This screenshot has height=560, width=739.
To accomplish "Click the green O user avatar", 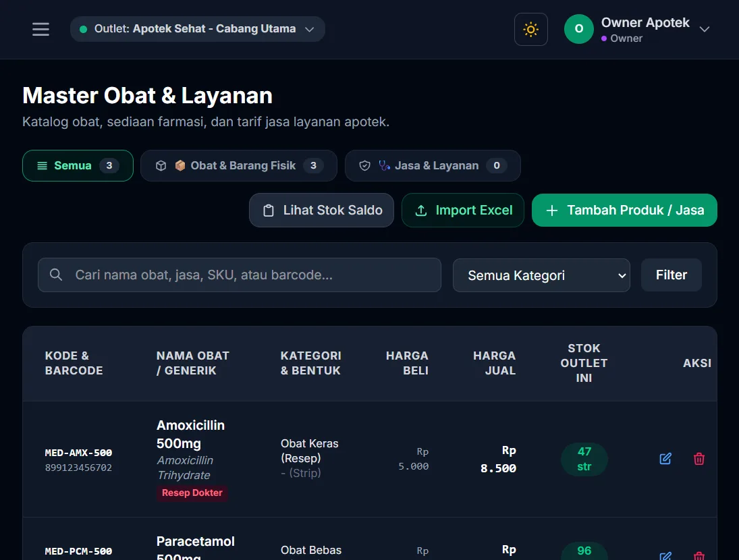I will tap(578, 29).
